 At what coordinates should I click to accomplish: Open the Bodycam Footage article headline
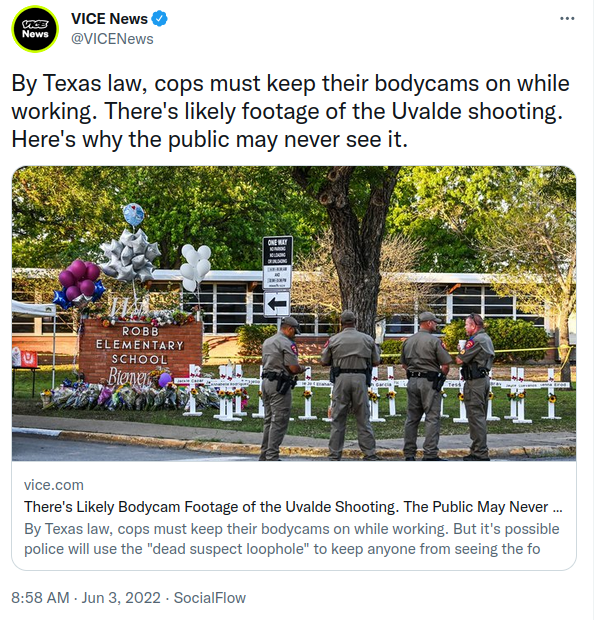coord(293,507)
